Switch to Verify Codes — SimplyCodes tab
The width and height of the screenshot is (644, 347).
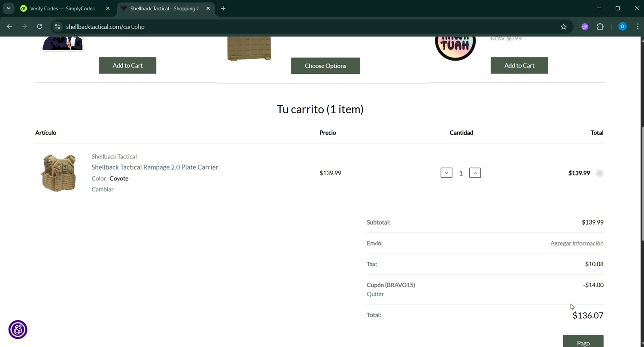[63, 9]
